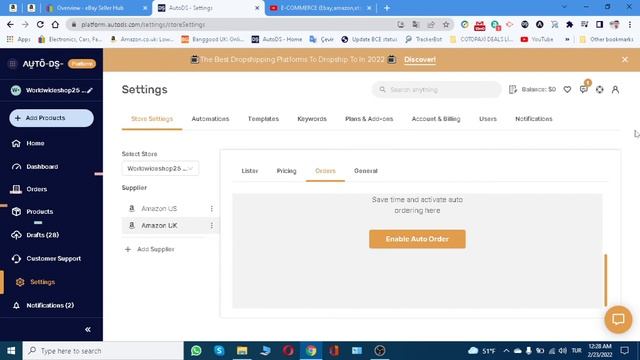Image resolution: width=640 pixels, height=360 pixels.
Task: Dismiss the orange promo banner
Action: 625,60
